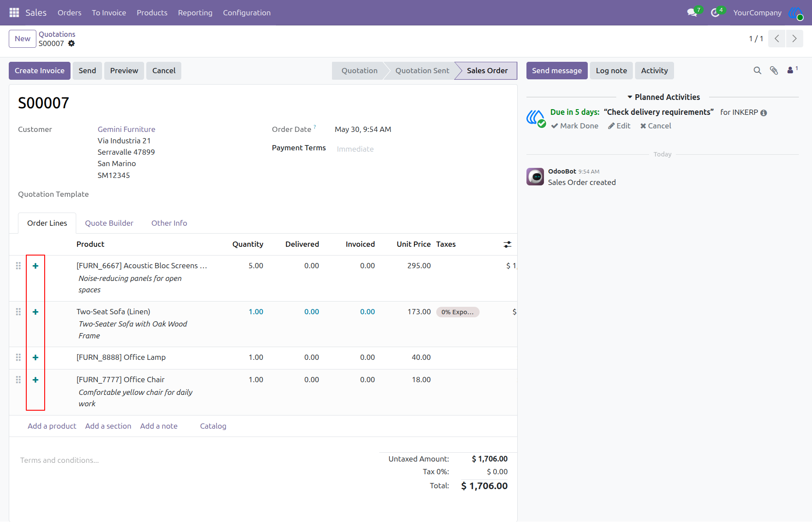Open attachments with the paperclip icon
Viewport: 812px width, 522px height.
tap(774, 71)
